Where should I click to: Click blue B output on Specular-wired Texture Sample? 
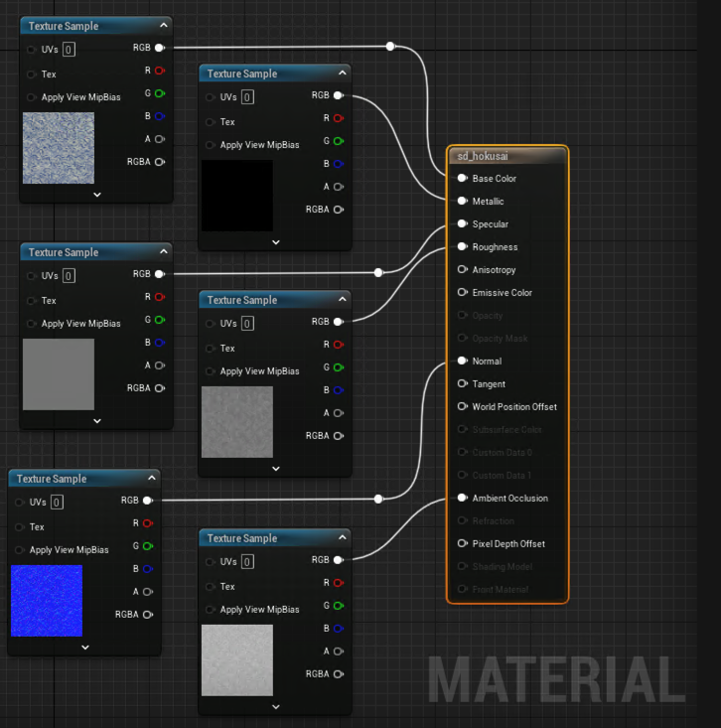(x=160, y=343)
